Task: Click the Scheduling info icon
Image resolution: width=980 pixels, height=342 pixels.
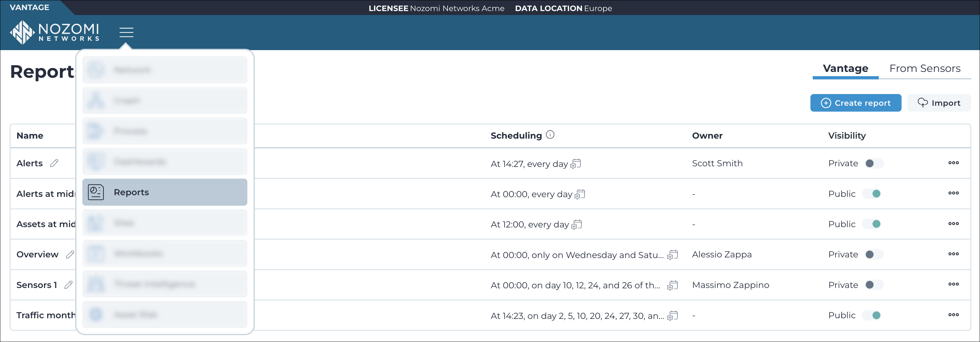Action: coord(550,135)
